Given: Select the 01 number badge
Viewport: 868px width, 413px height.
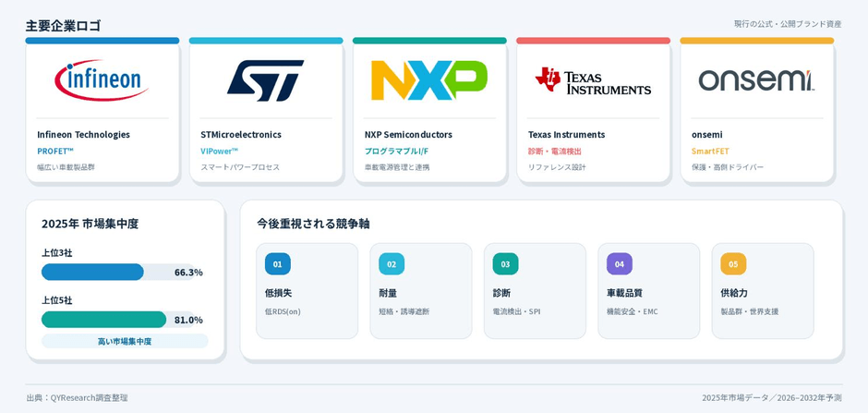Looking at the screenshot, I should 277,264.
